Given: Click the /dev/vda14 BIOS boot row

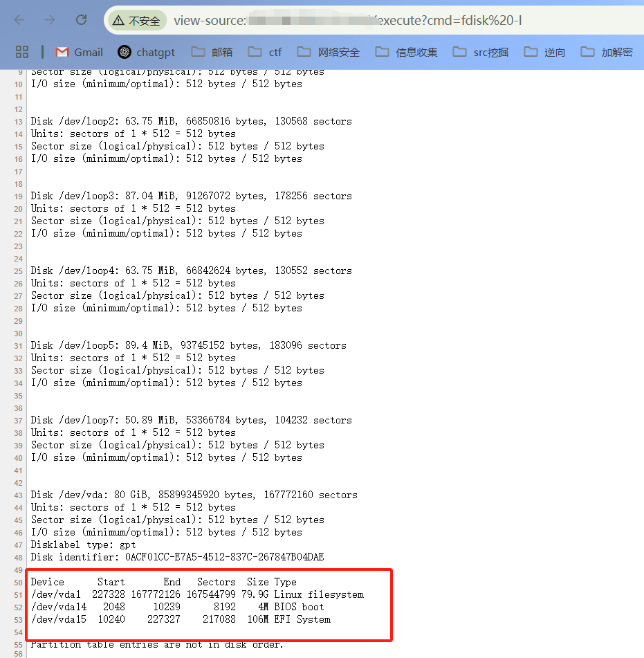Looking at the screenshot, I should (x=177, y=607).
